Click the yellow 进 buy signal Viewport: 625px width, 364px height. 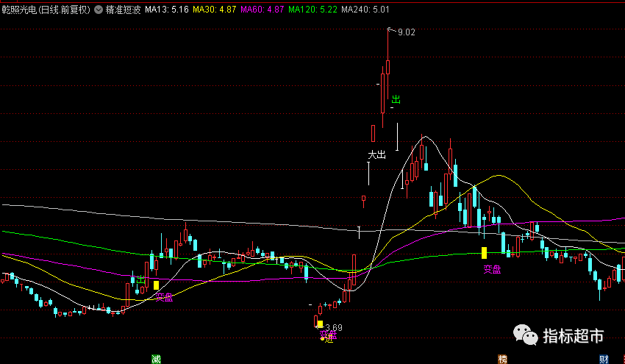329,339
